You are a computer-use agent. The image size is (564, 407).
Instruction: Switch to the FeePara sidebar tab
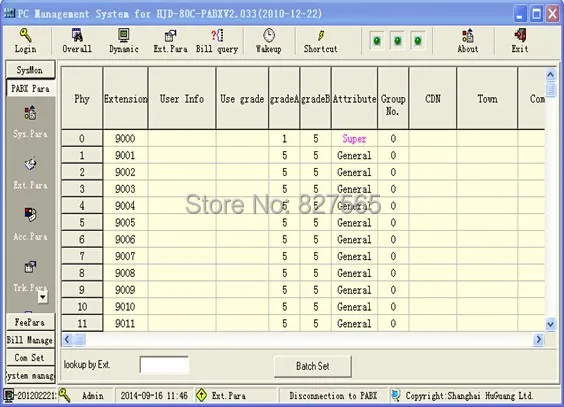click(30, 322)
